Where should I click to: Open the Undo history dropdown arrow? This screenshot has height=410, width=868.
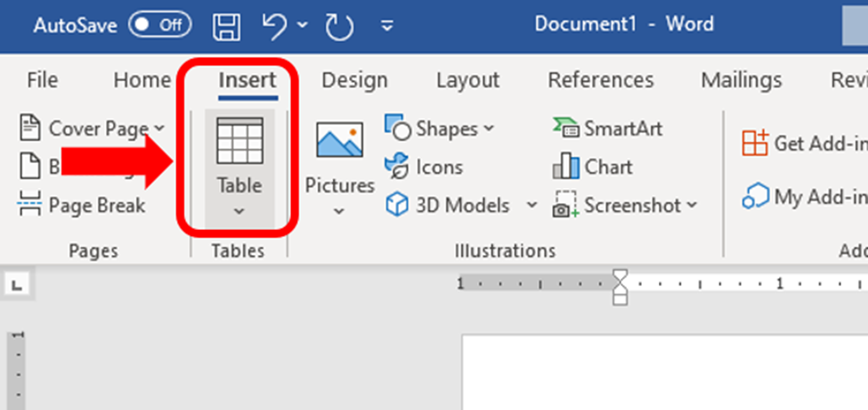click(x=304, y=25)
